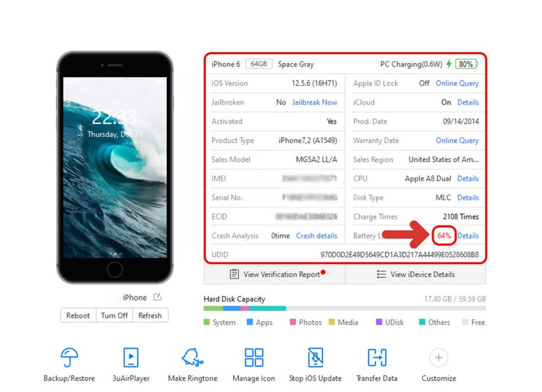This screenshot has height=392, width=542.
Task: Click Battery Life Details link
Action: (x=467, y=236)
